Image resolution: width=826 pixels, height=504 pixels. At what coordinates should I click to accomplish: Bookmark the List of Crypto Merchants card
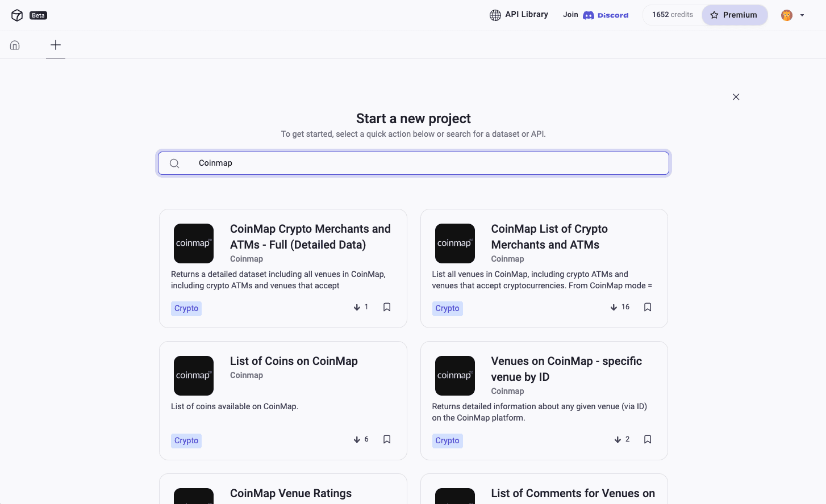(x=648, y=307)
